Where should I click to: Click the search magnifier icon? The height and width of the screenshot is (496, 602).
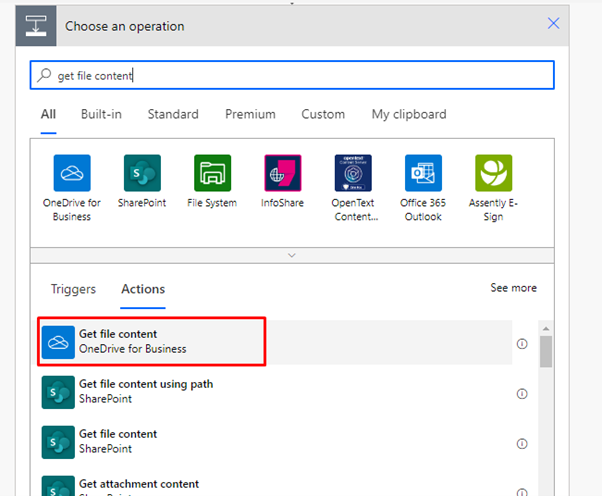pos(44,75)
